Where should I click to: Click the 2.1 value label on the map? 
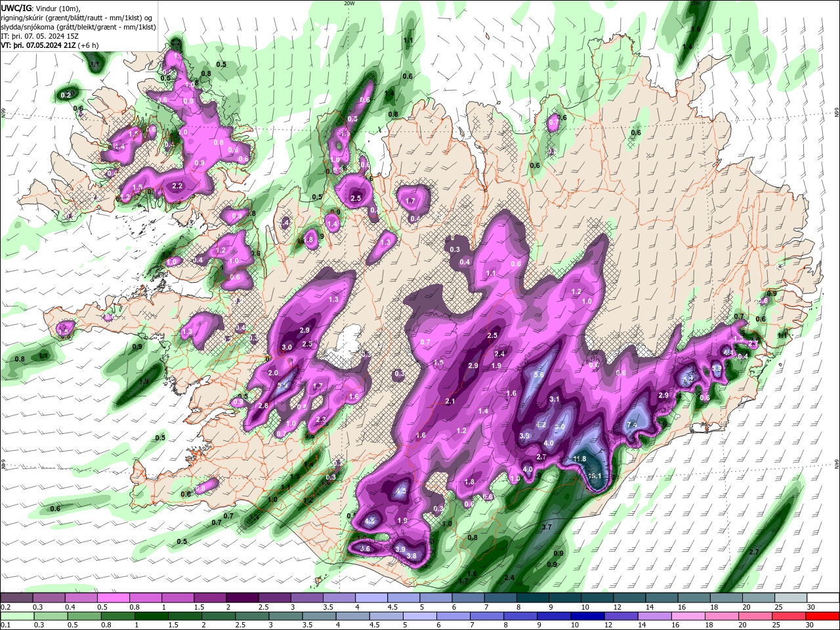tap(450, 402)
